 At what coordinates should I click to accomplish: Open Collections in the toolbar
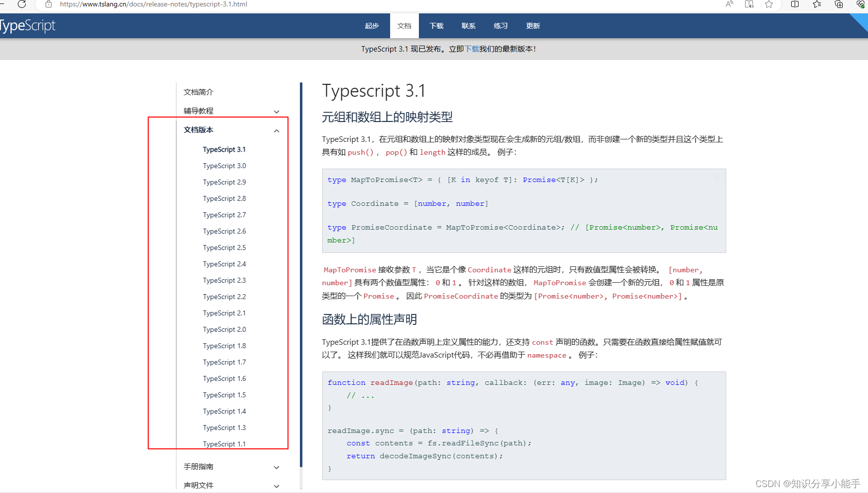click(838, 4)
